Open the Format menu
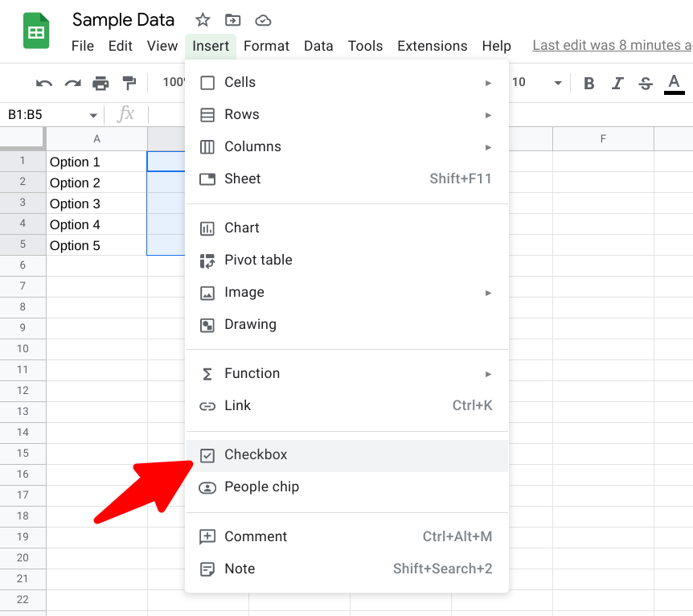The height and width of the screenshot is (616, 693). click(266, 46)
